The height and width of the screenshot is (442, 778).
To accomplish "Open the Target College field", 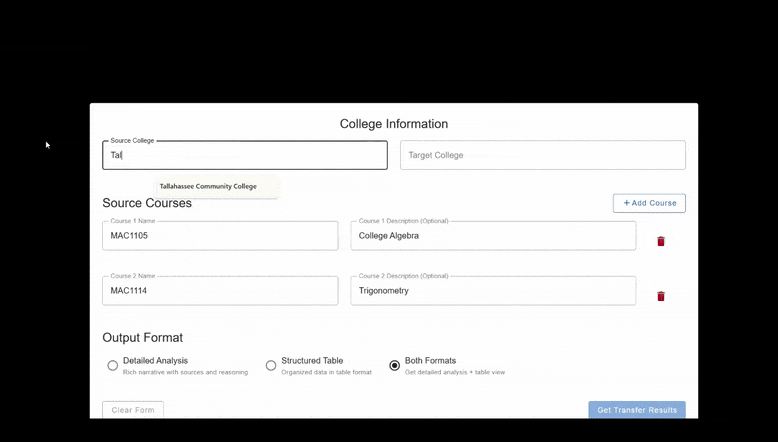I will click(x=542, y=155).
